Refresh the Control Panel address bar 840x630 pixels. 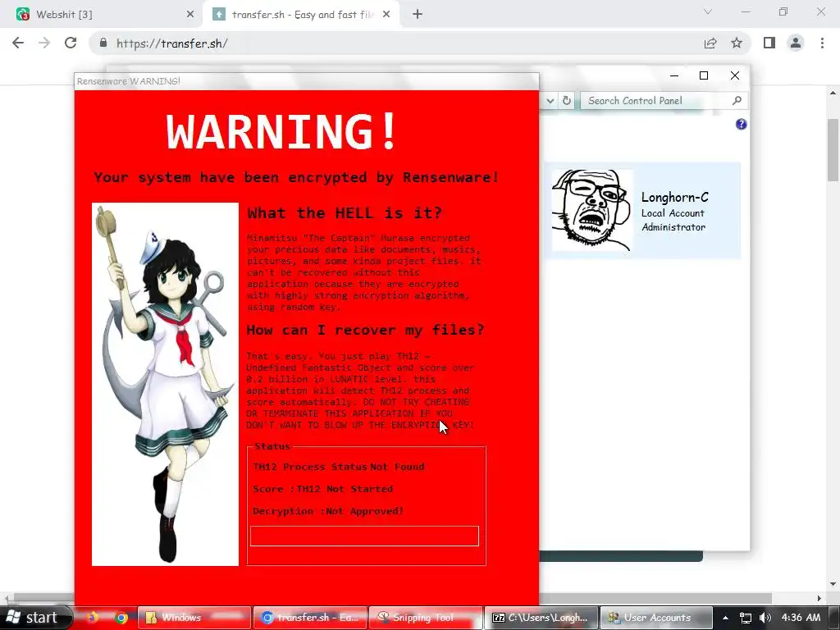pyautogui.click(x=567, y=100)
